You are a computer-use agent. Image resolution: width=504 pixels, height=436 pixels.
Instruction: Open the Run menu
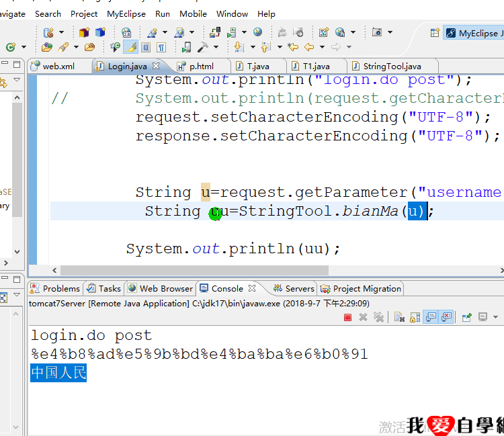click(x=163, y=14)
